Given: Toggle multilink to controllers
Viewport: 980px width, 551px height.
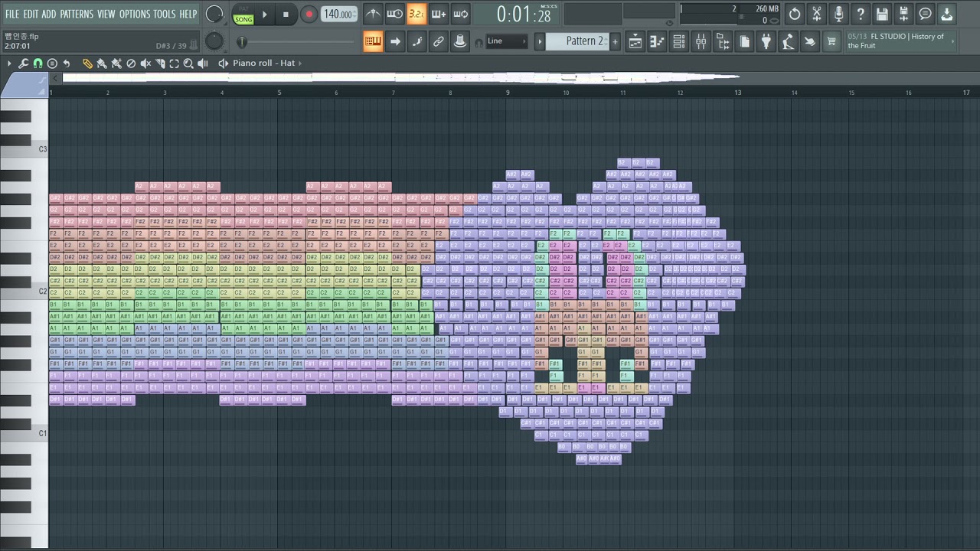Looking at the screenshot, I should coord(460,41).
